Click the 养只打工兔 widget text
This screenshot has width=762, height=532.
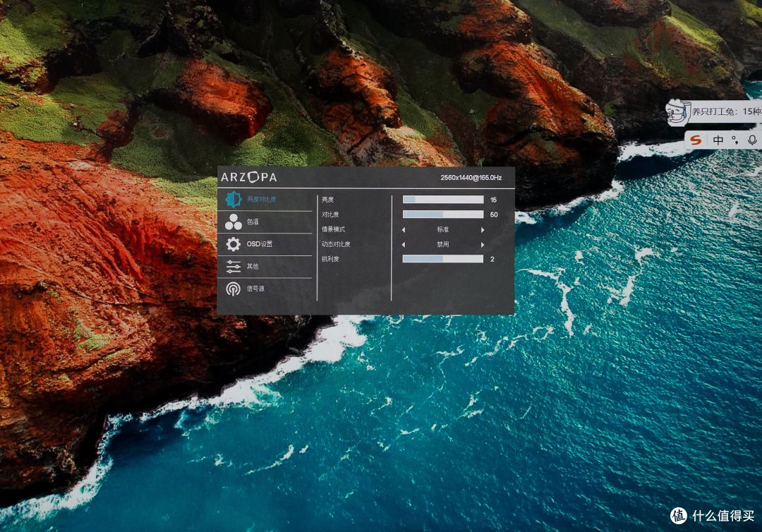727,111
